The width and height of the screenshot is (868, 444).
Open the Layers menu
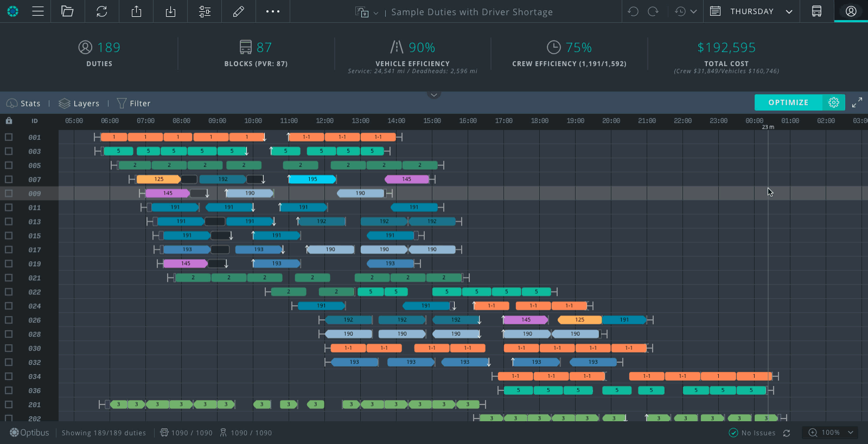click(x=79, y=103)
